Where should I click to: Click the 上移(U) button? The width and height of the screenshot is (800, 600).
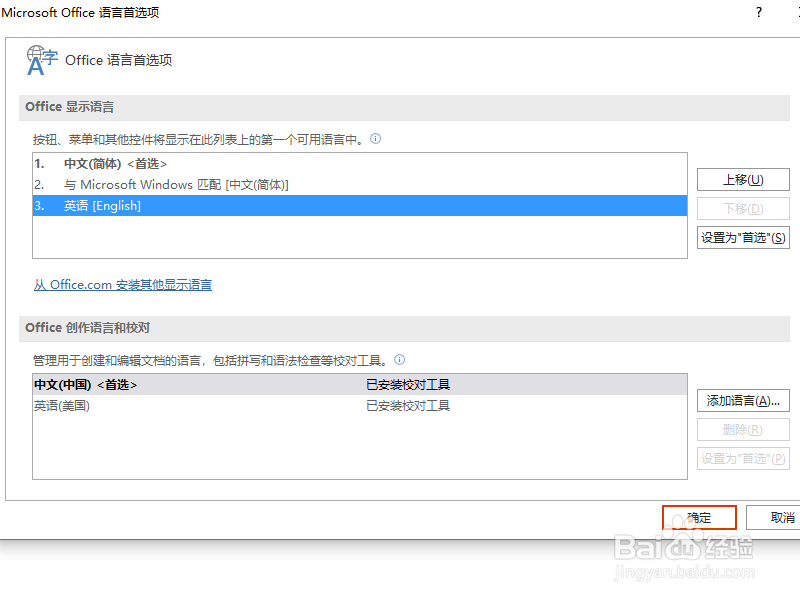[742, 179]
